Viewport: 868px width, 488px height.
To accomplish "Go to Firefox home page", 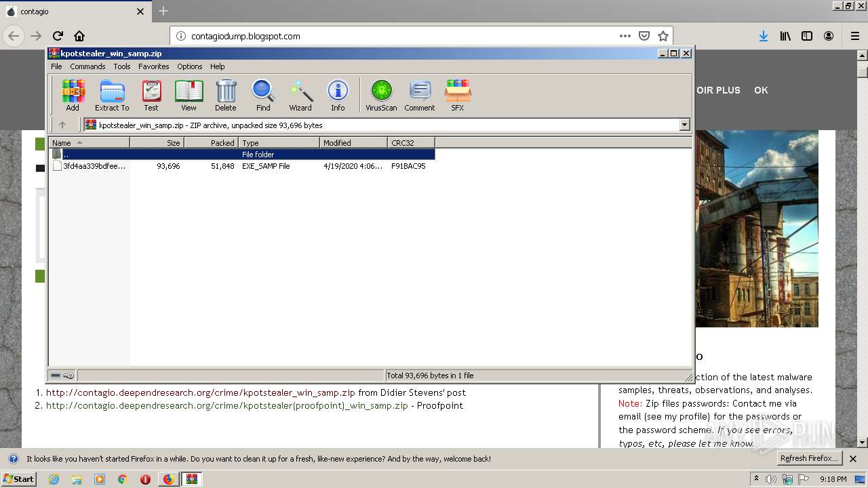I will [79, 36].
